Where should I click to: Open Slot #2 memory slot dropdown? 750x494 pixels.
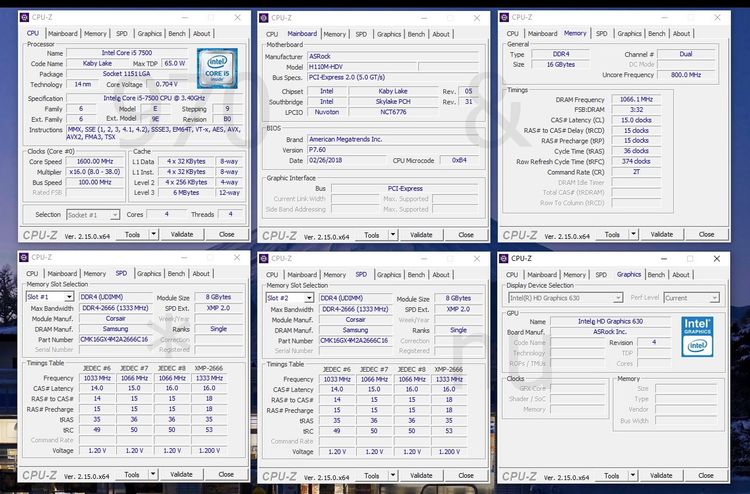[289, 298]
